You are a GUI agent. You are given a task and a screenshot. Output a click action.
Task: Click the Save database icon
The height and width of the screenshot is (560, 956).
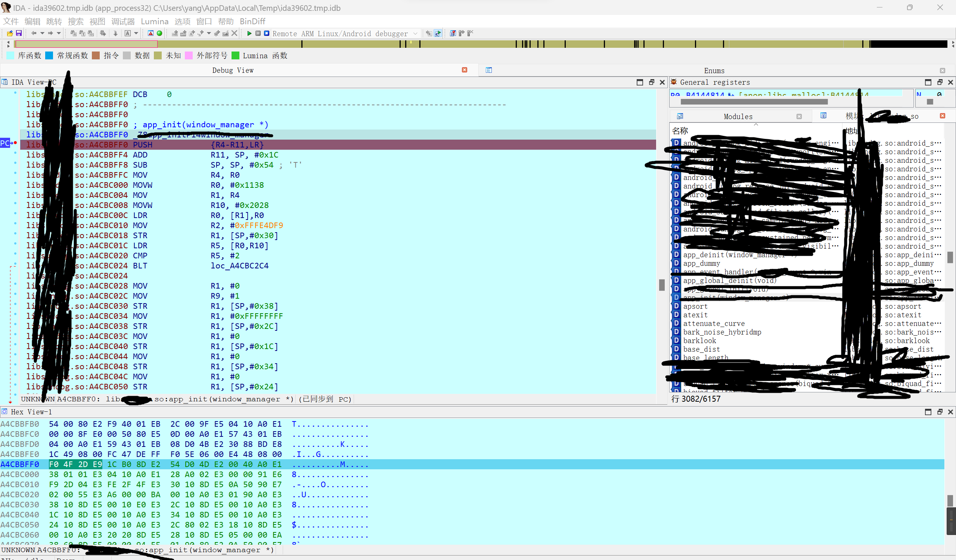[x=19, y=33]
